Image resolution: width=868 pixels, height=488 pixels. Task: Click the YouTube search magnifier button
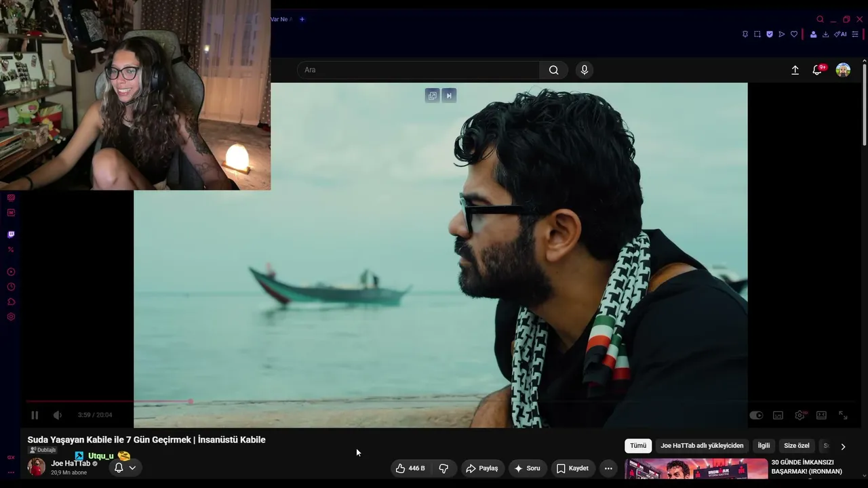(x=554, y=70)
